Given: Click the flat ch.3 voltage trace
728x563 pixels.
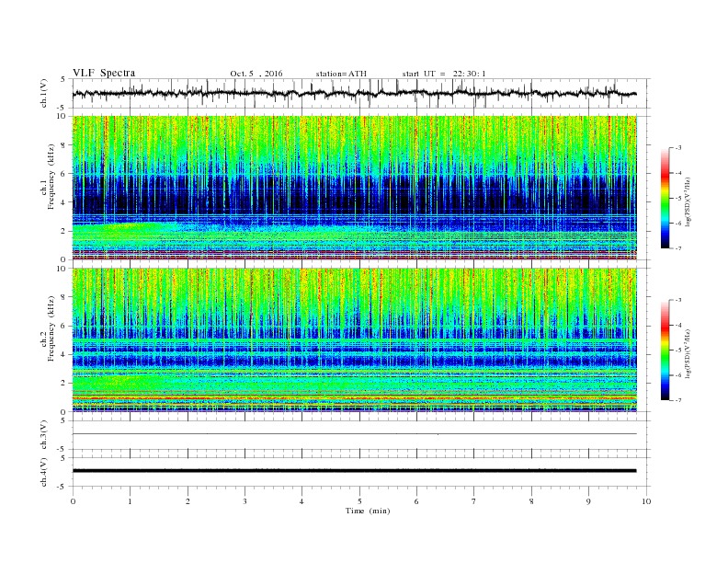Looking at the screenshot, I should pyautogui.click(x=354, y=434).
